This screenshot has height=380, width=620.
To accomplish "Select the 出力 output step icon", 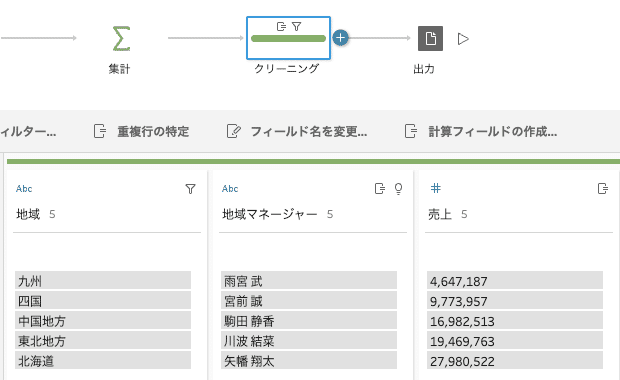I will (x=430, y=38).
